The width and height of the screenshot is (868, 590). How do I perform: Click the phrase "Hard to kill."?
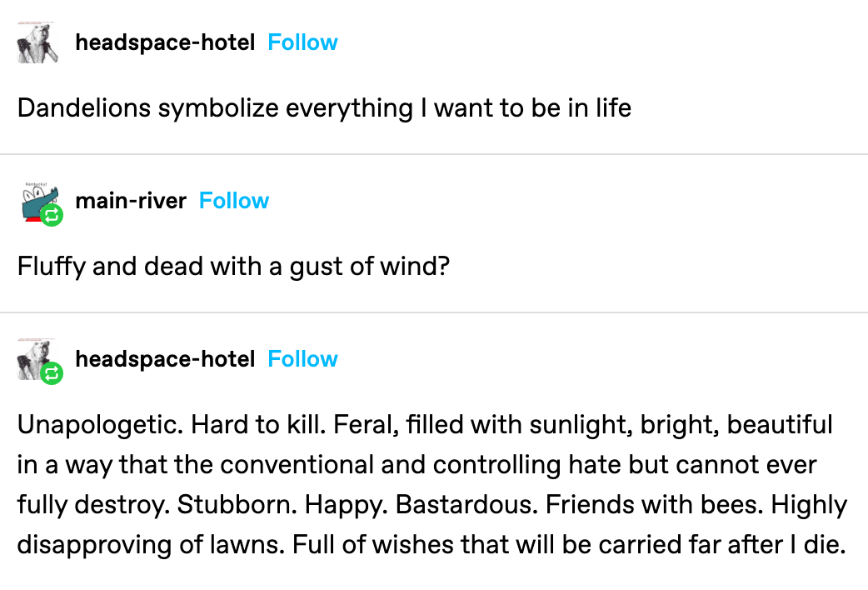[x=258, y=425]
